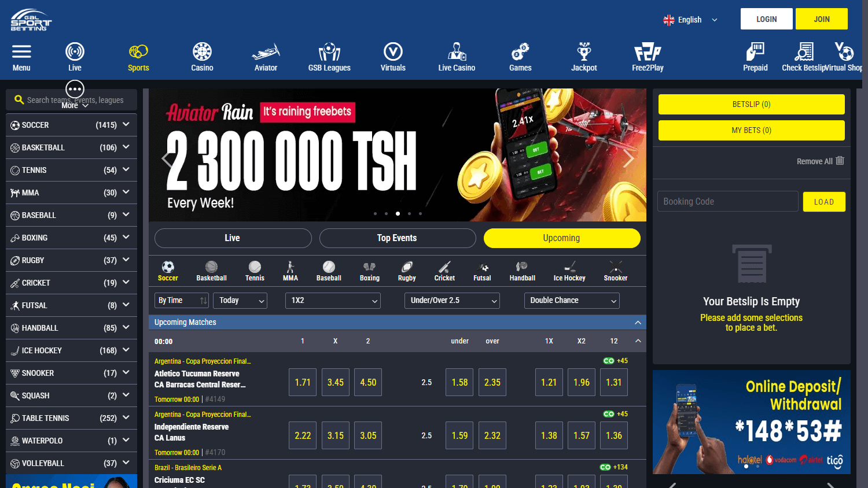Screen dimensions: 868x488
Task: Choose Baseball in the sport filter row
Action: pyautogui.click(x=329, y=271)
